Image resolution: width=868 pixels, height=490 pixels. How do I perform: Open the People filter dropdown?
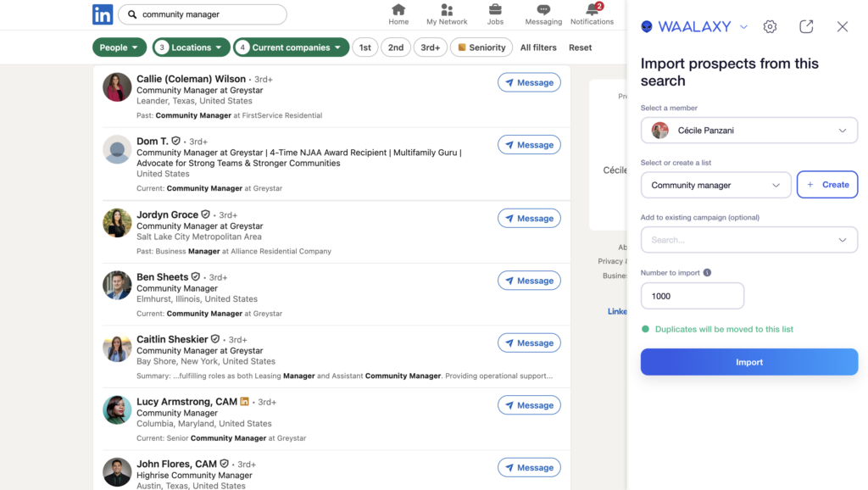point(119,47)
